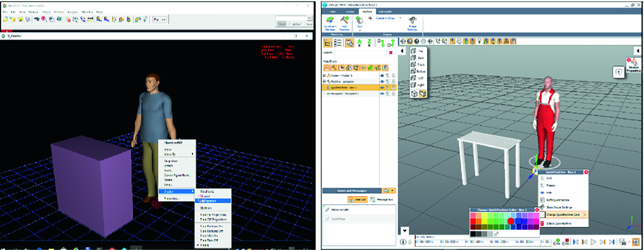Toggle the eye icon on Viewpoint row
Image resolution: width=644 pixels, height=250 pixels.
click(x=382, y=93)
